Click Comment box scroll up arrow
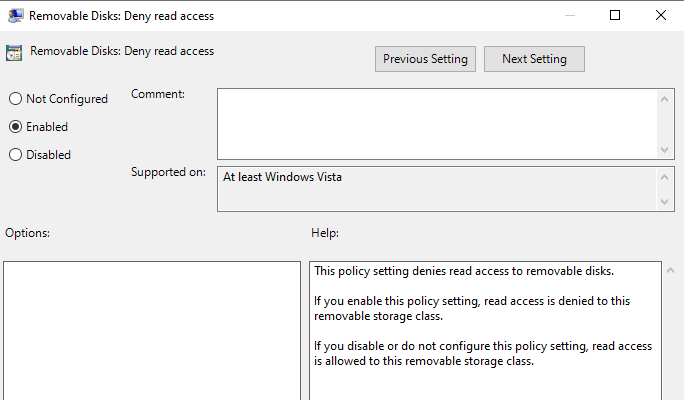 click(x=664, y=99)
